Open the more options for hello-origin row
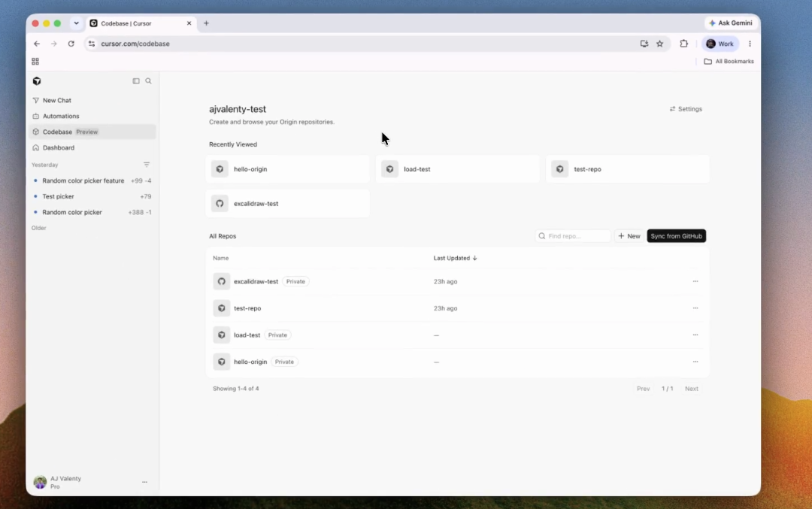Image resolution: width=812 pixels, height=509 pixels. 695,362
